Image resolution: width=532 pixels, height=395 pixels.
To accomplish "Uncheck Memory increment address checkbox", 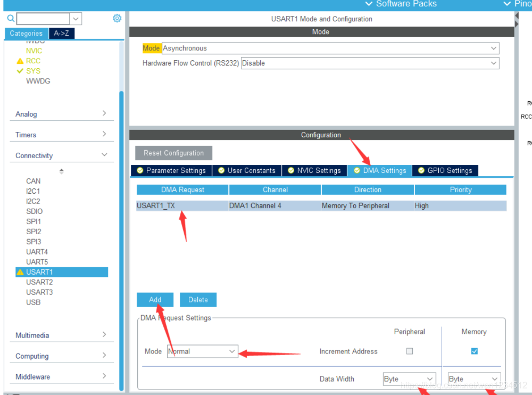I will pyautogui.click(x=475, y=351).
